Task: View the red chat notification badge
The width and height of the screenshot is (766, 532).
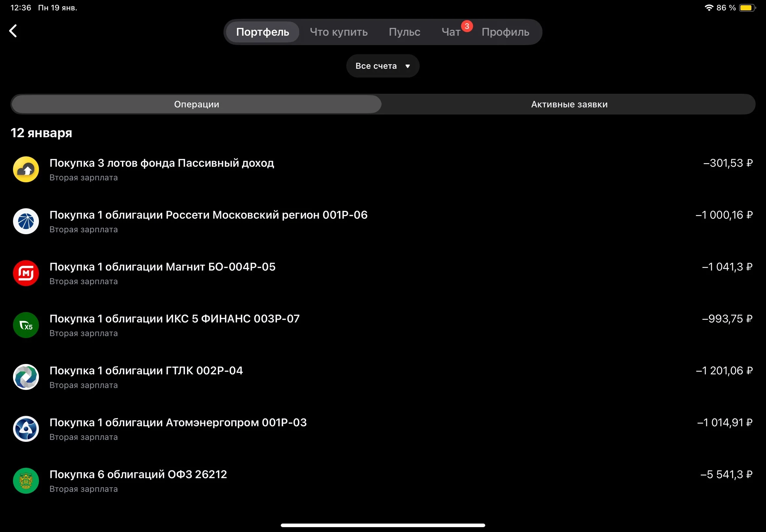Action: [x=466, y=26]
